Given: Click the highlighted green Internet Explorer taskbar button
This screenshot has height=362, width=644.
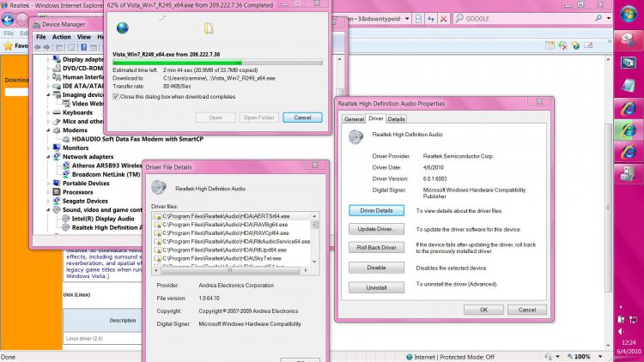Looking at the screenshot, I should pyautogui.click(x=629, y=130).
